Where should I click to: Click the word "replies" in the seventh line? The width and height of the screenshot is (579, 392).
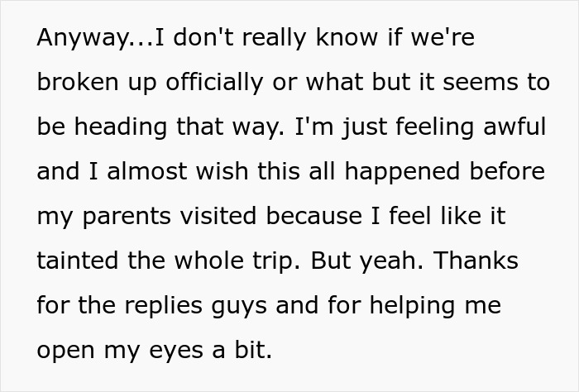164,306
